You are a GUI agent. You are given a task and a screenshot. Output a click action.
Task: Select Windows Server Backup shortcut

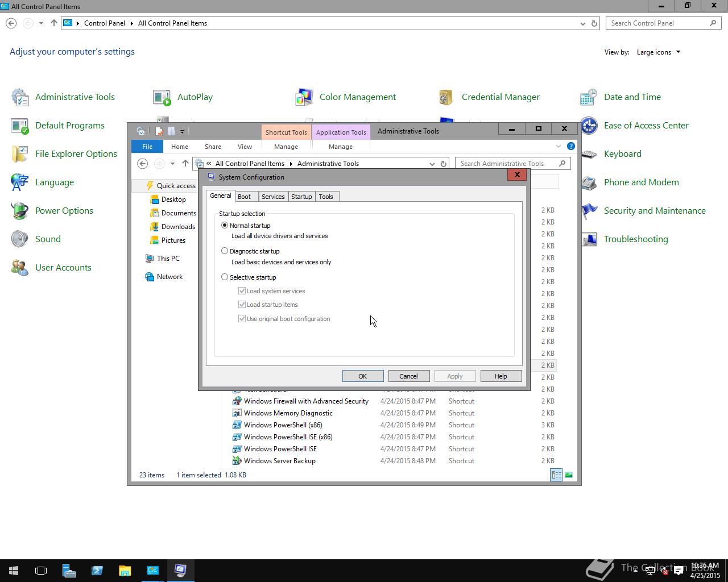[279, 461]
